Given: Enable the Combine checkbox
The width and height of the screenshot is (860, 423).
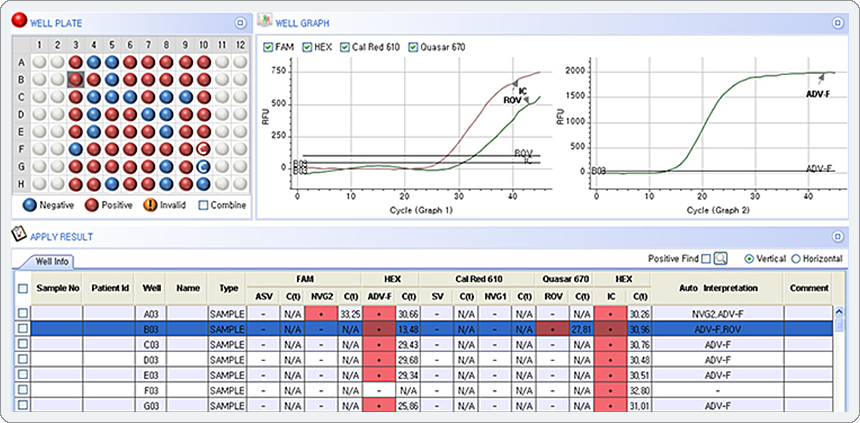Looking at the screenshot, I should click(203, 204).
